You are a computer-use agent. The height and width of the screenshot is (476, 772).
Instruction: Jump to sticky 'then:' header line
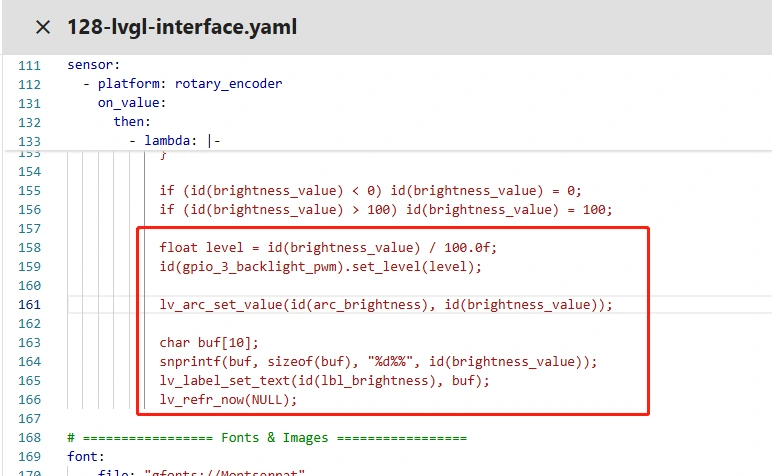[x=133, y=122]
